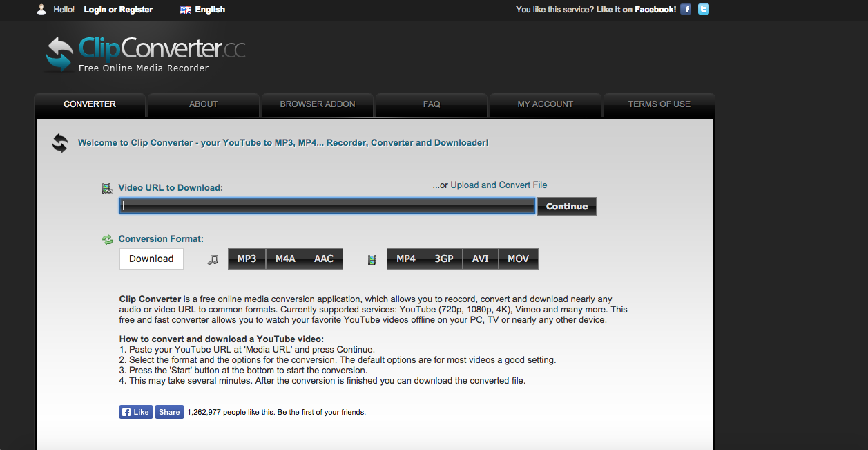
Task: Click the music note icon beside audio formats
Action: (x=213, y=259)
